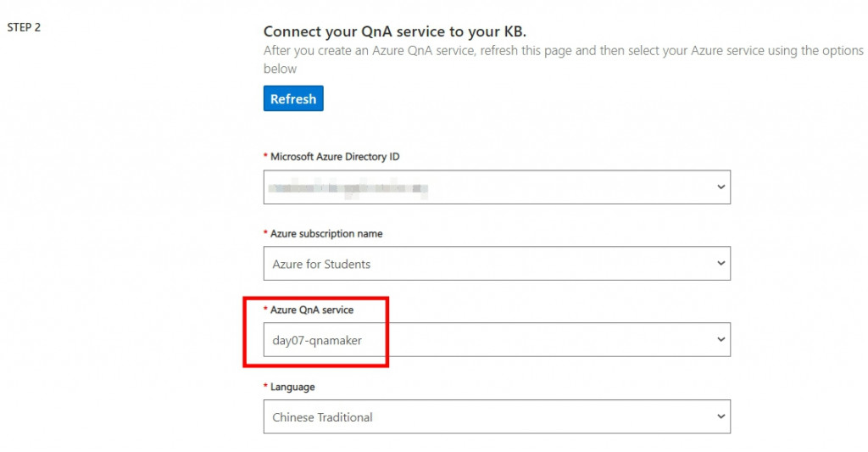This screenshot has height=452, width=868.
Task: Click chevron arrow of Azure QnA service field
Action: point(721,339)
